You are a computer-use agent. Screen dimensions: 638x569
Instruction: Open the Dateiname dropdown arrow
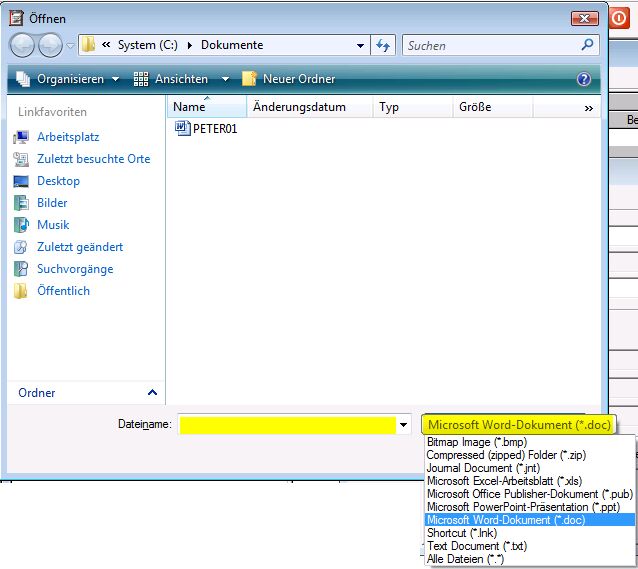click(x=403, y=425)
